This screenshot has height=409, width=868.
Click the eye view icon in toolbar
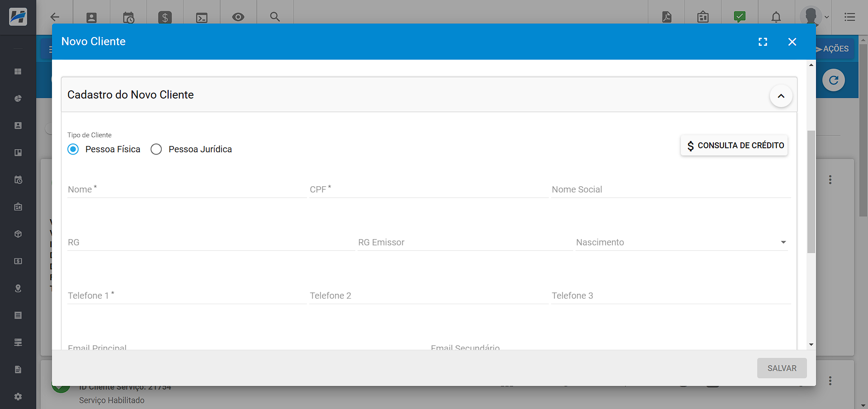pos(238,17)
